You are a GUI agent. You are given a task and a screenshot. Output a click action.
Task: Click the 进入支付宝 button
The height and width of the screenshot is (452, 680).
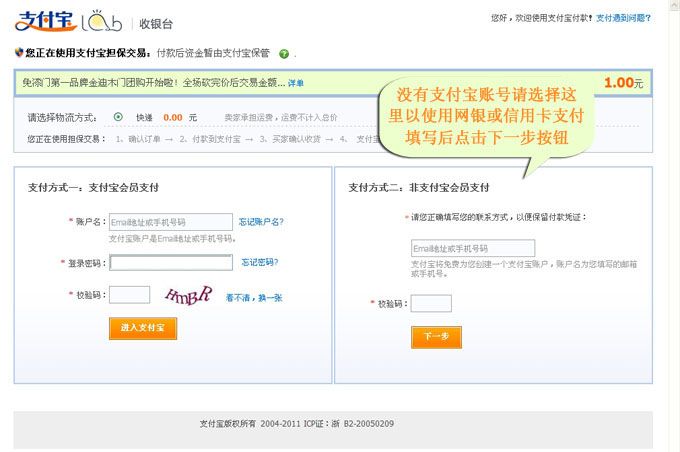tap(143, 328)
